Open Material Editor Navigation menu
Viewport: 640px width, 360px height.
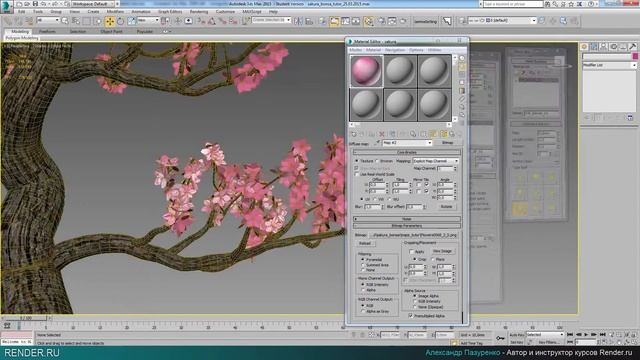click(395, 50)
